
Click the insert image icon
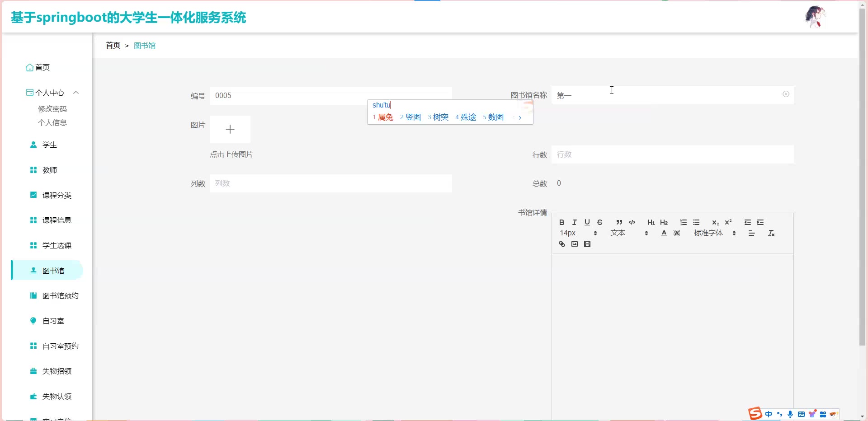575,244
